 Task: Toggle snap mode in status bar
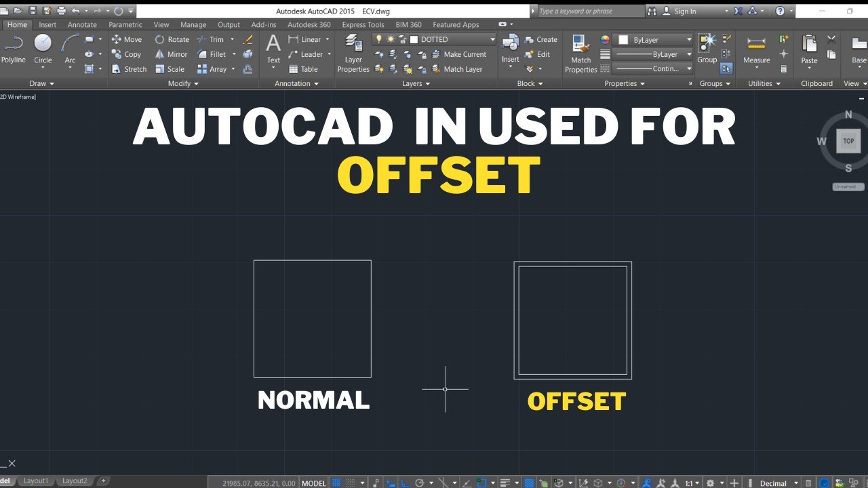pos(351,483)
